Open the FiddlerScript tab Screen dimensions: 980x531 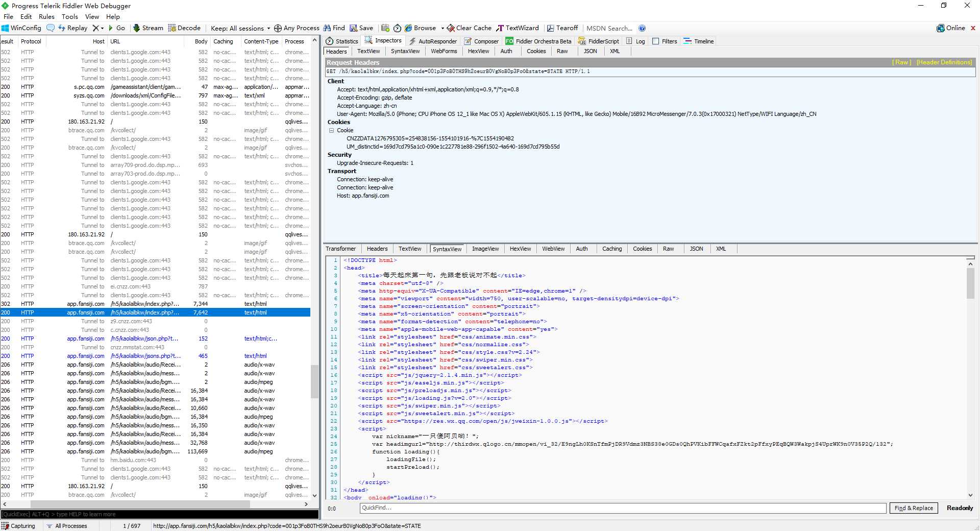point(598,41)
